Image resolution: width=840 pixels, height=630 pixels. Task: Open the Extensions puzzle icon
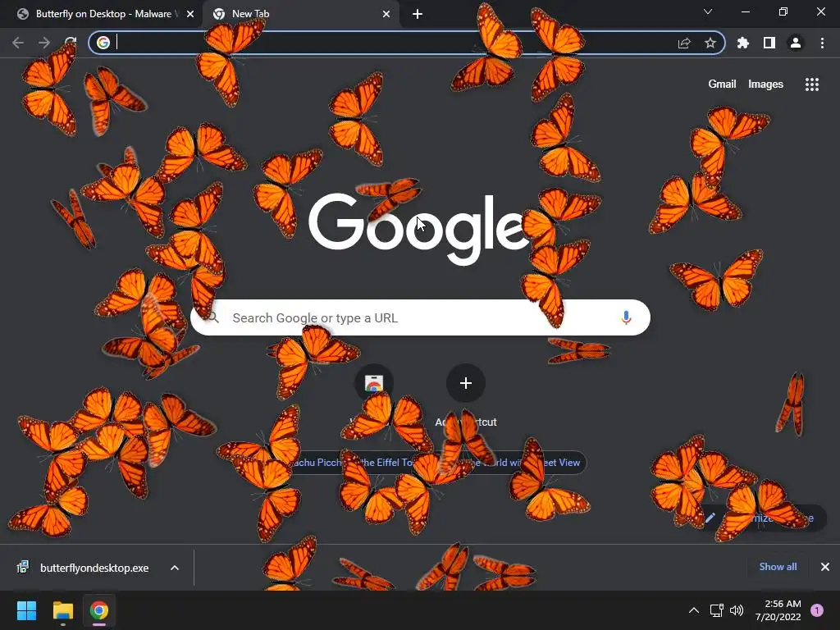[743, 43]
